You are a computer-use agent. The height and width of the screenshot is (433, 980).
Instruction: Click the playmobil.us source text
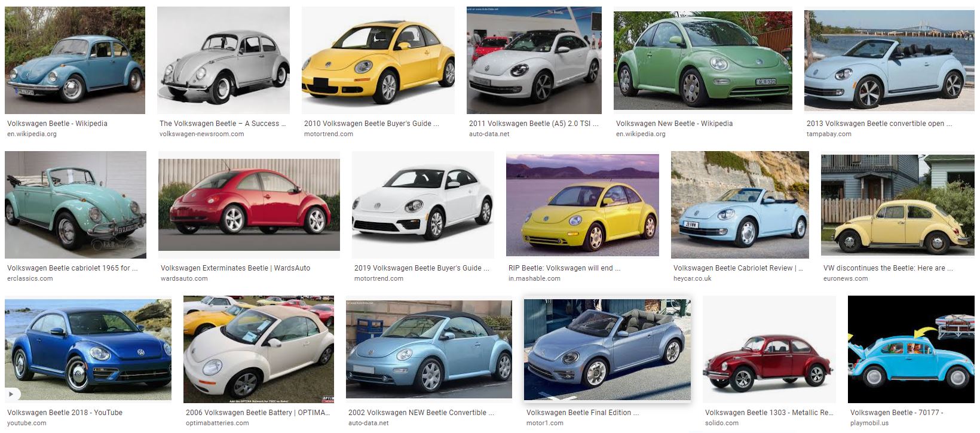(x=869, y=423)
